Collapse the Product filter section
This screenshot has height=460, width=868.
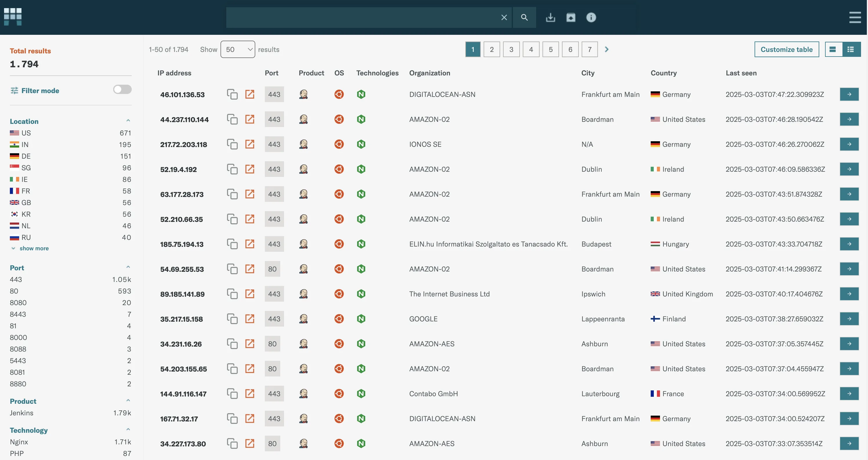point(128,401)
